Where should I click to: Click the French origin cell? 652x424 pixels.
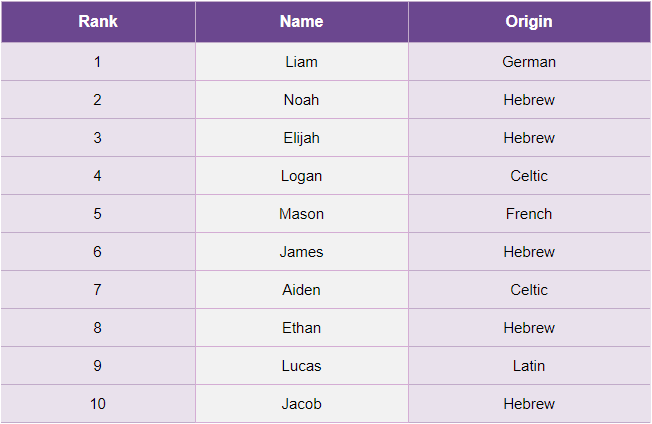pos(529,214)
